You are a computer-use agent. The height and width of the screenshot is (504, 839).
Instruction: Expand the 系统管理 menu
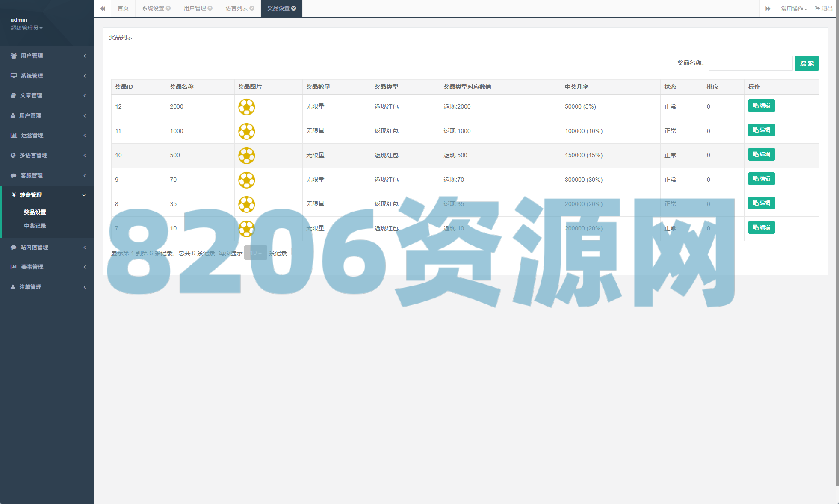[47, 76]
